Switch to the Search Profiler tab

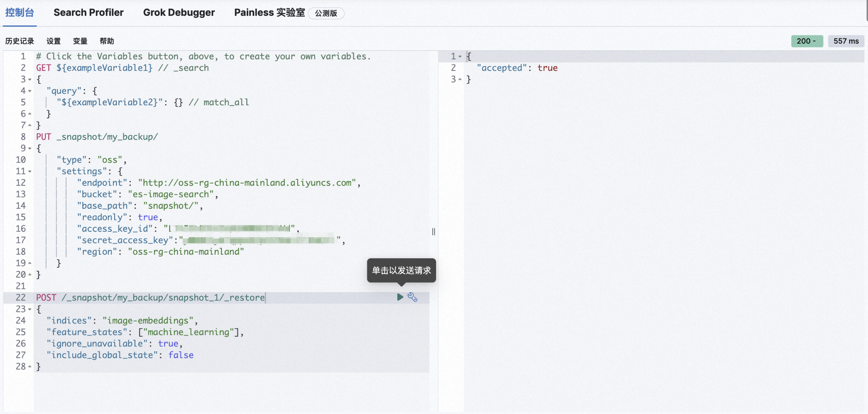[88, 13]
